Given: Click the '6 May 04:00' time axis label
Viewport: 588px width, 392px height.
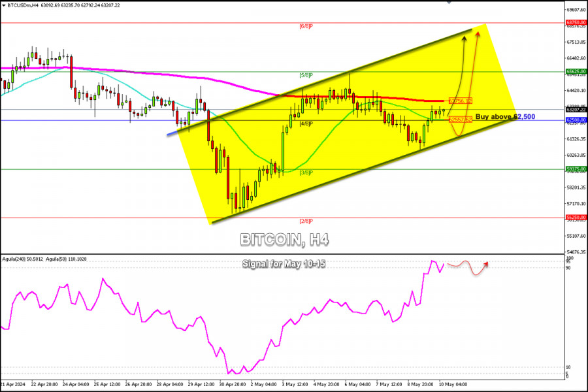Looking at the screenshot, I should point(357,385).
